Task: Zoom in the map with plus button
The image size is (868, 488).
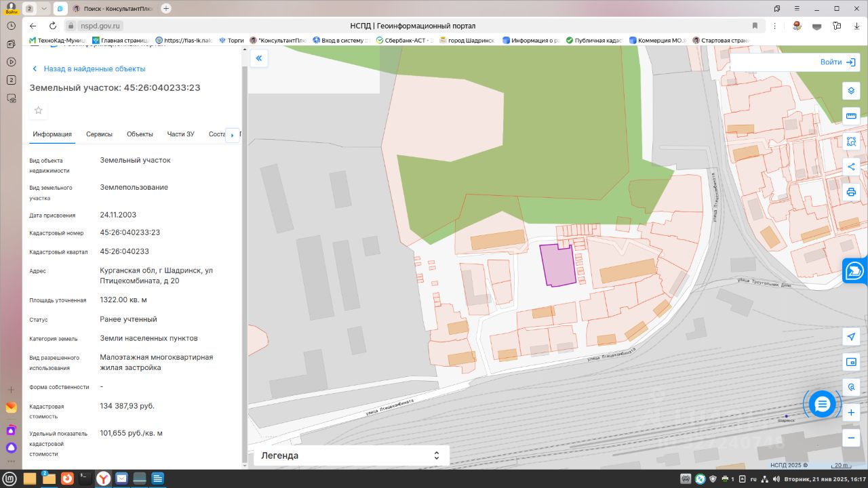Action: 851,413
